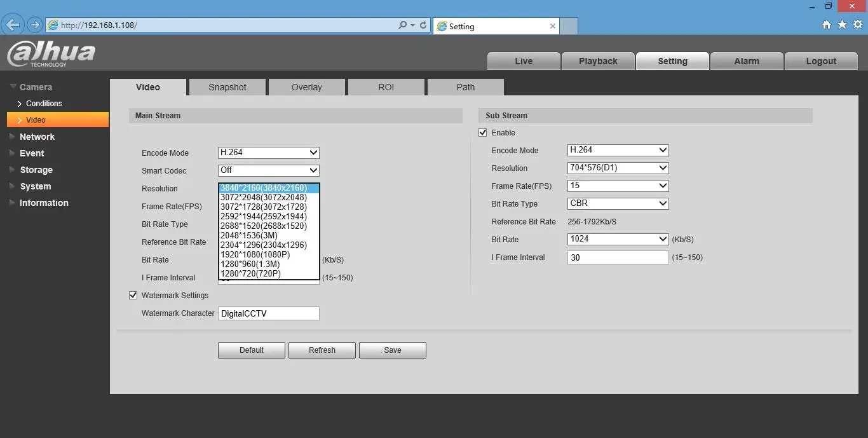The width and height of the screenshot is (868, 438).
Task: Switch to the Overlay tab
Action: click(307, 87)
